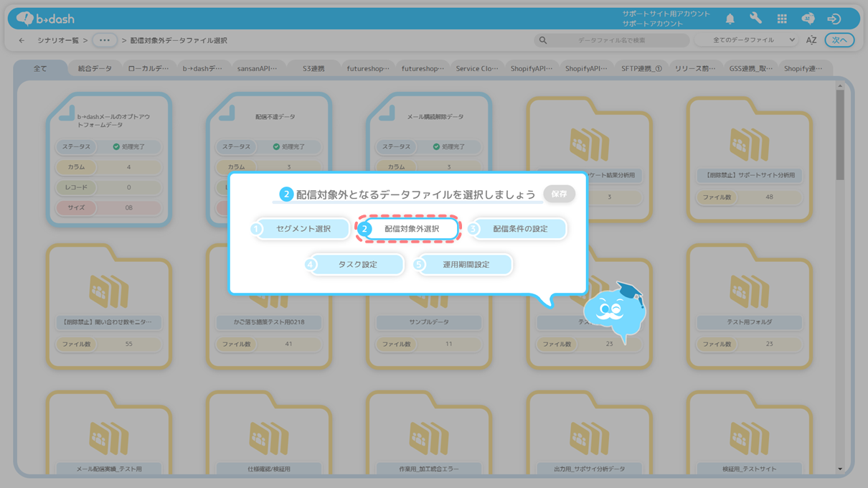The image size is (868, 488).
Task: Click the vertical scrollbar thumb
Action: pyautogui.click(x=840, y=135)
